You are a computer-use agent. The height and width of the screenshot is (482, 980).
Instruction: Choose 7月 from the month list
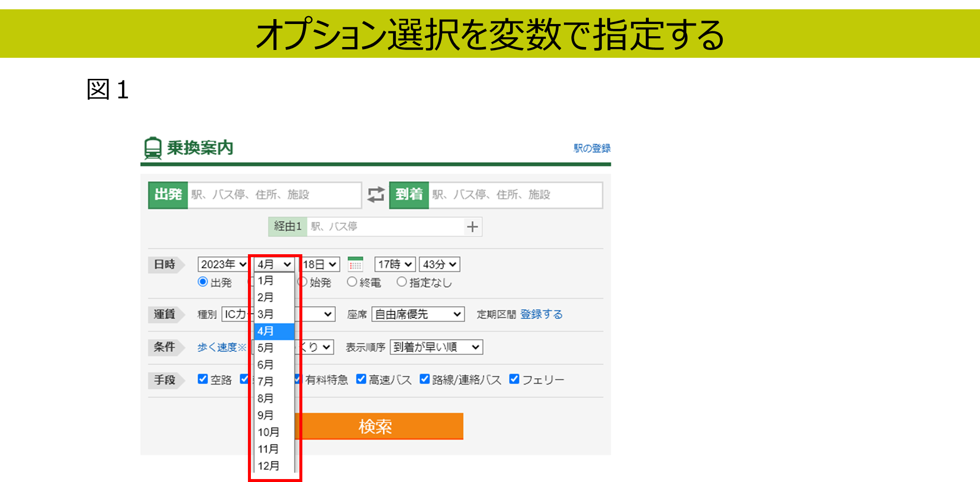point(266,382)
